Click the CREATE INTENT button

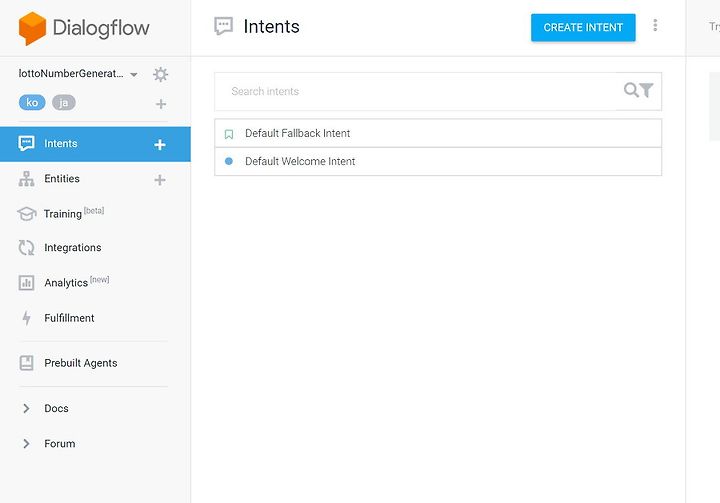[583, 28]
